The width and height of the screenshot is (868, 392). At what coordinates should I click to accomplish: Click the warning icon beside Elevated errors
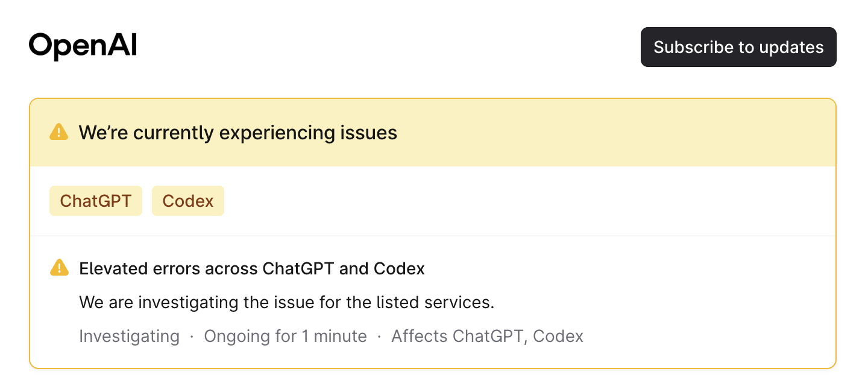click(x=58, y=268)
